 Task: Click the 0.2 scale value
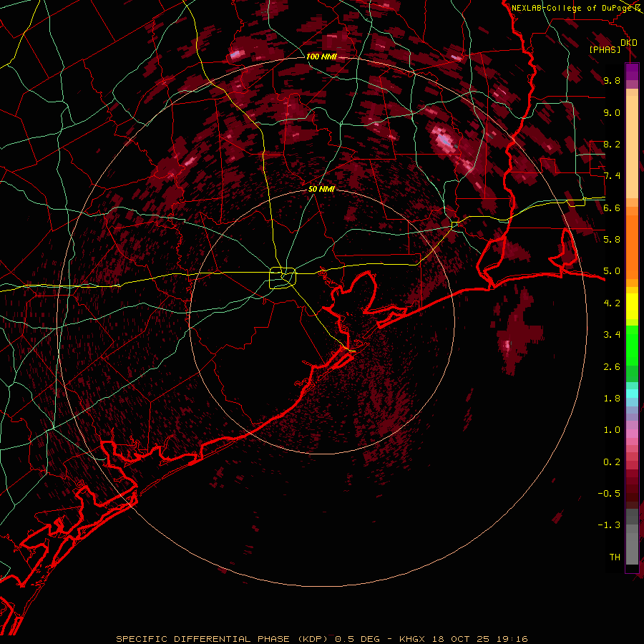tap(612, 462)
